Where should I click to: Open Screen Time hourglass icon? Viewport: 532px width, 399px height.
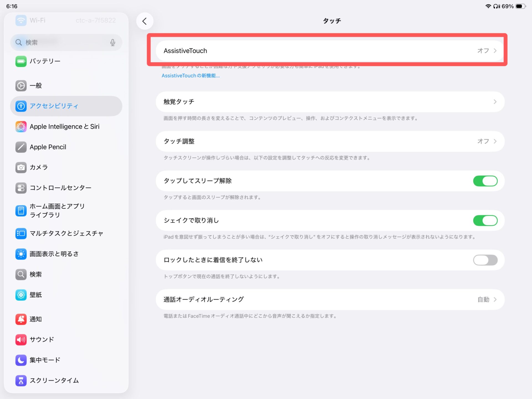[x=21, y=380]
